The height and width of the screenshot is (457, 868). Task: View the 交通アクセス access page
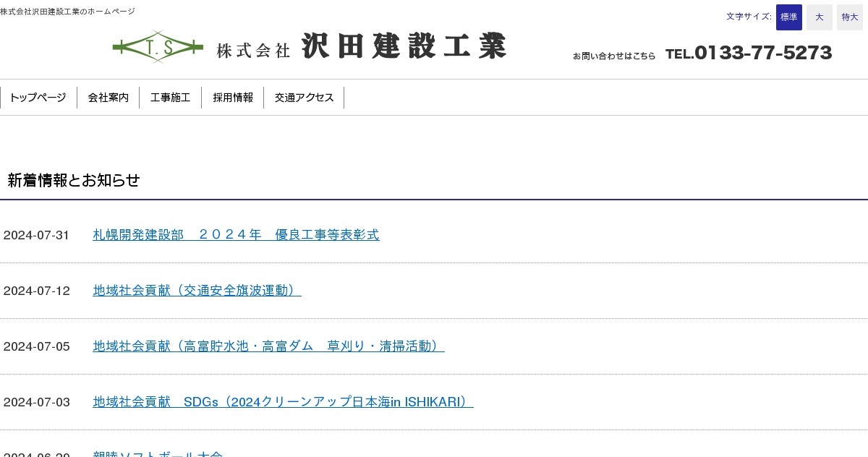click(x=304, y=97)
